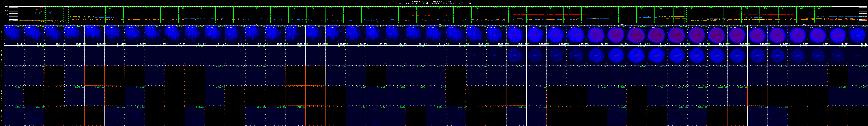
Task: Open the 13:03:48 image in 3.0-6.0 keV row
Action: click(x=517, y=35)
